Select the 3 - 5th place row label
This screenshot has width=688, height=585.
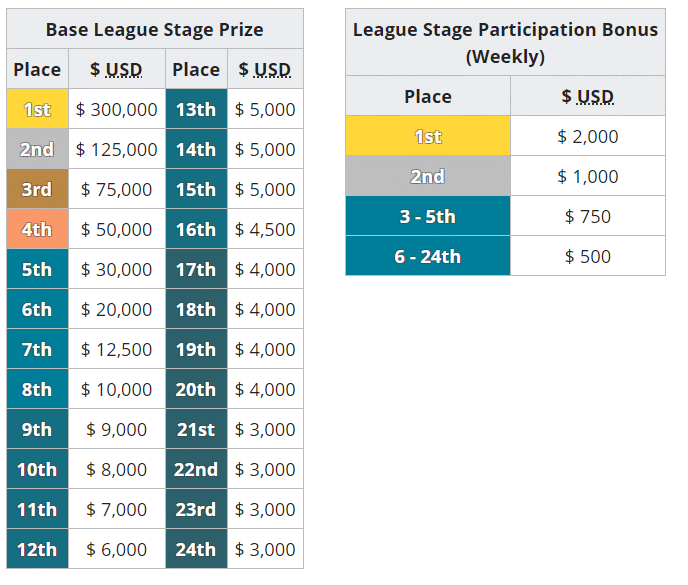(427, 216)
